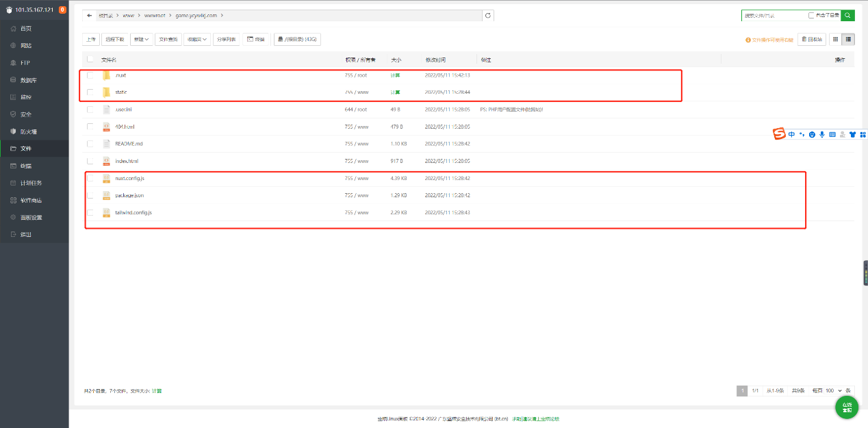Tick the checkbox for nuxt.config.js
This screenshot has width=868, height=428.
pyautogui.click(x=90, y=178)
